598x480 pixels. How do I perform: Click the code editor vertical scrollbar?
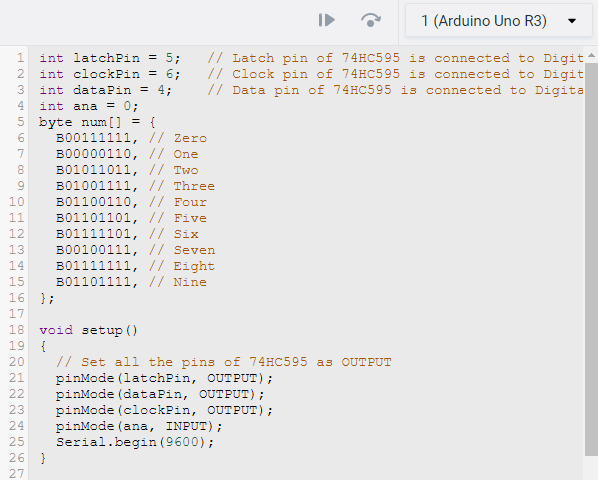pyautogui.click(x=591, y=259)
